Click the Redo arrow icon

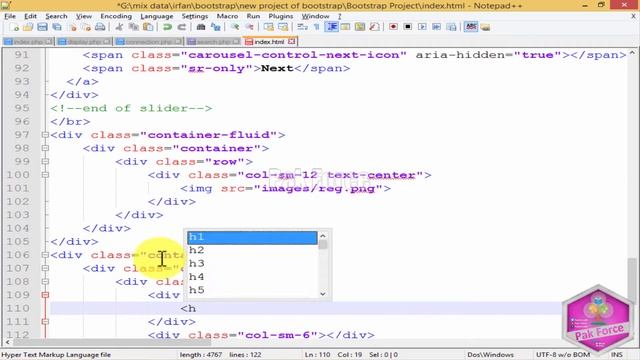pos(182,27)
